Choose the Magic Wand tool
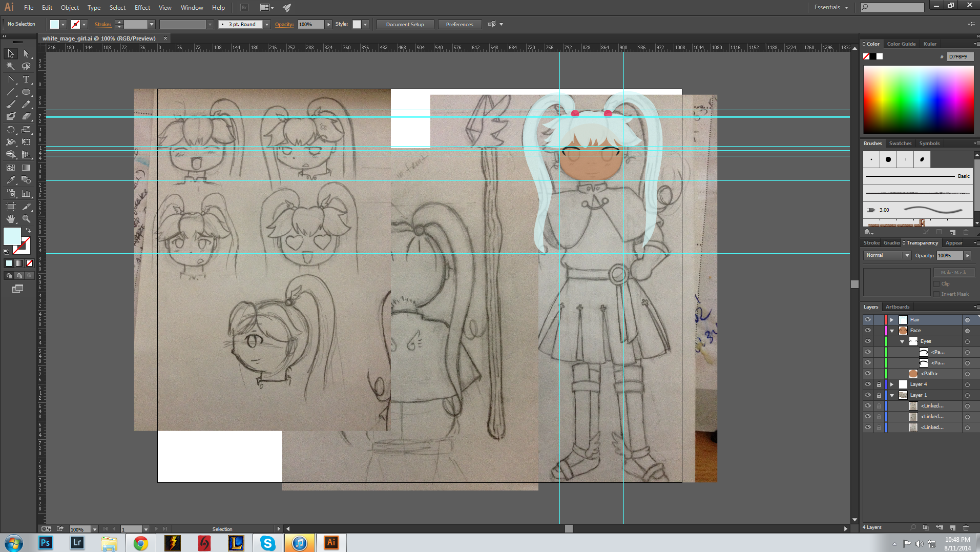 point(11,67)
